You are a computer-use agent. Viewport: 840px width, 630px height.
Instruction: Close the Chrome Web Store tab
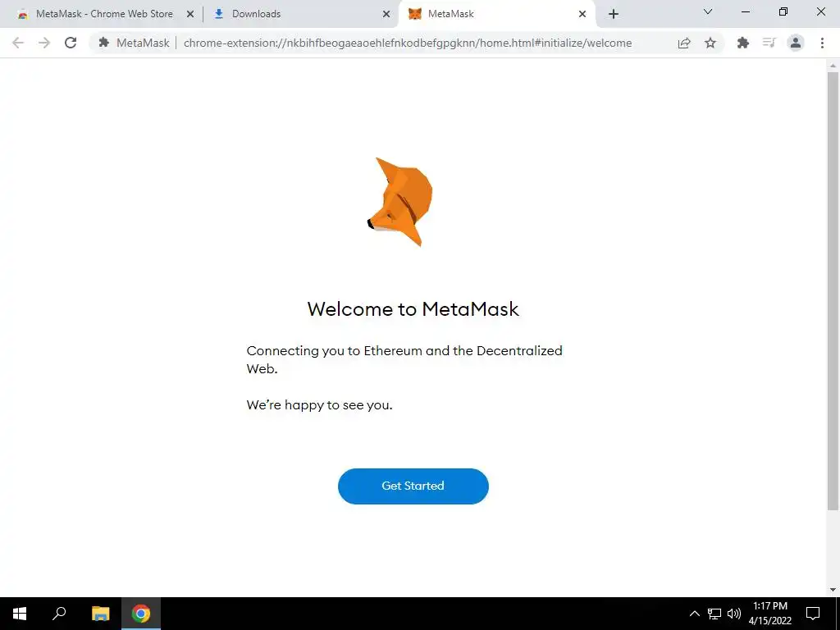(x=190, y=14)
